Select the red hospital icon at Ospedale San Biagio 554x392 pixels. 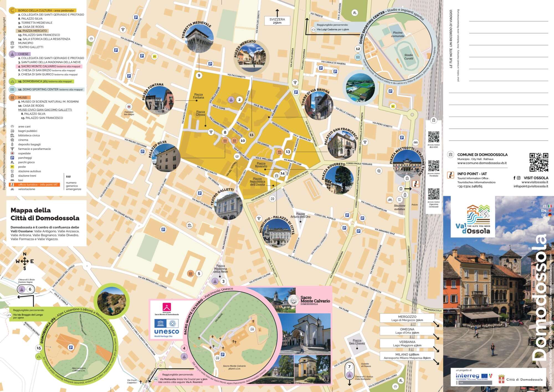pyautogui.click(x=129, y=107)
